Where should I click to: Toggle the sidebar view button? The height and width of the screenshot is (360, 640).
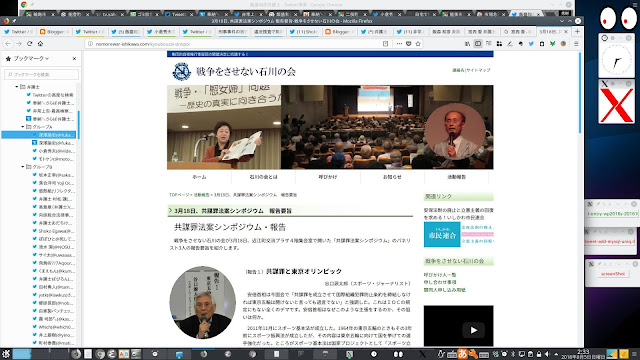[478, 44]
